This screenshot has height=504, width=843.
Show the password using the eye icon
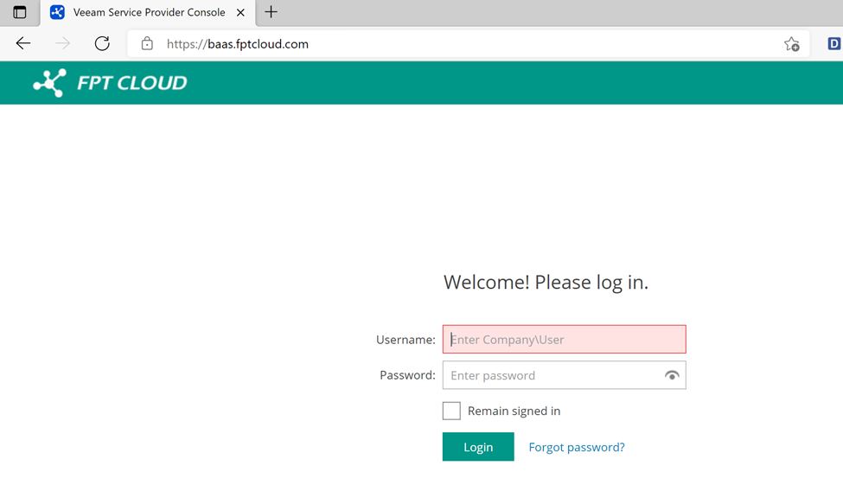tap(671, 375)
